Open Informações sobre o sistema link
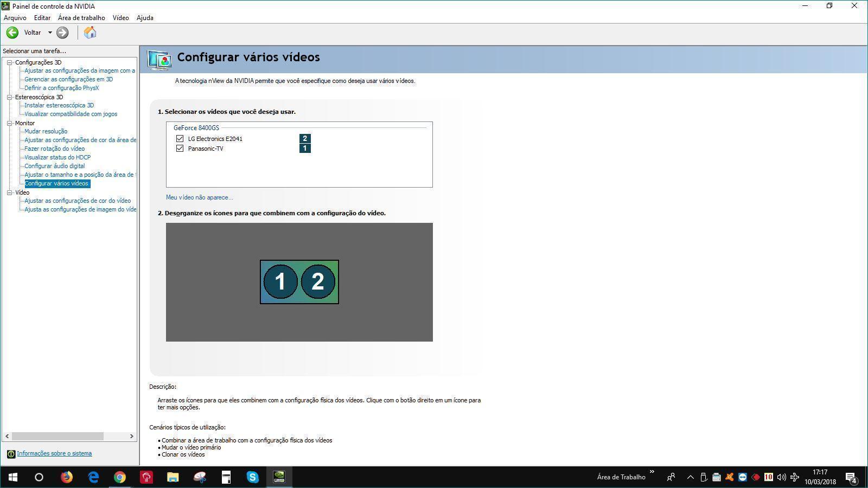The height and width of the screenshot is (488, 868). pyautogui.click(x=54, y=453)
